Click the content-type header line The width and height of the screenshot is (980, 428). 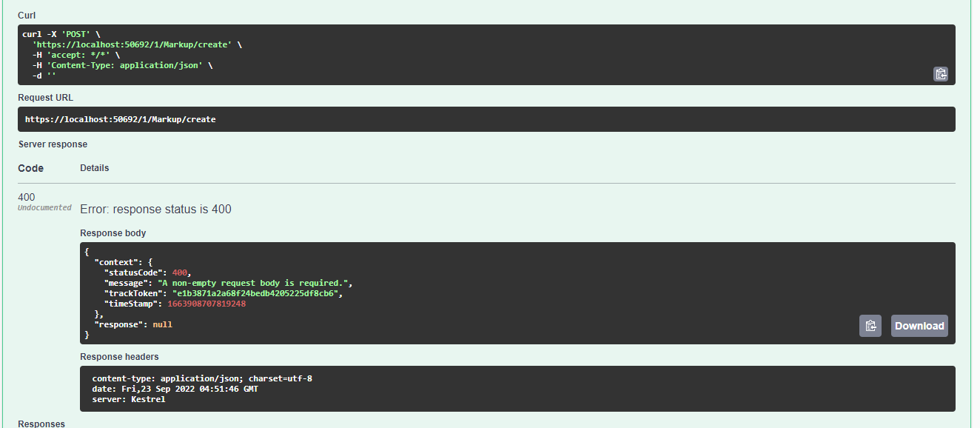[x=202, y=378]
